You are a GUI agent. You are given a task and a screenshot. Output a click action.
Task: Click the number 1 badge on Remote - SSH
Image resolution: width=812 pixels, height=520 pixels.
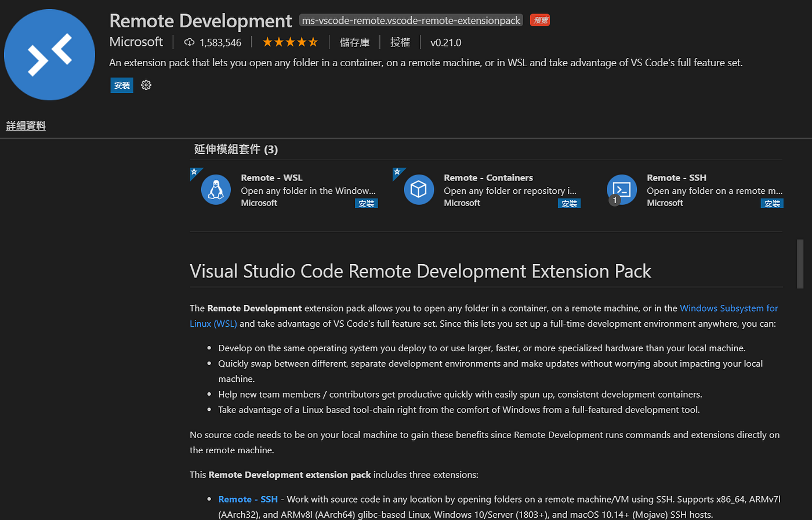[615, 200]
